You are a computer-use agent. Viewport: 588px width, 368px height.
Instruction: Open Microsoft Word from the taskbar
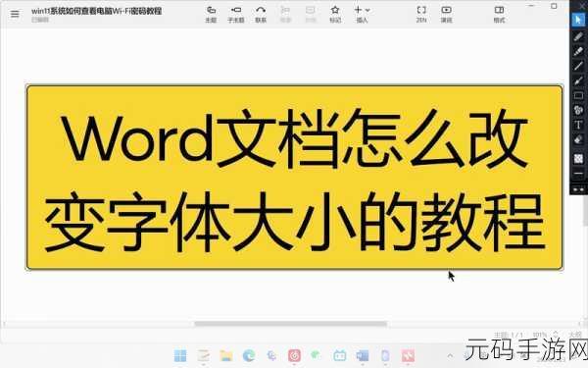pos(363,355)
